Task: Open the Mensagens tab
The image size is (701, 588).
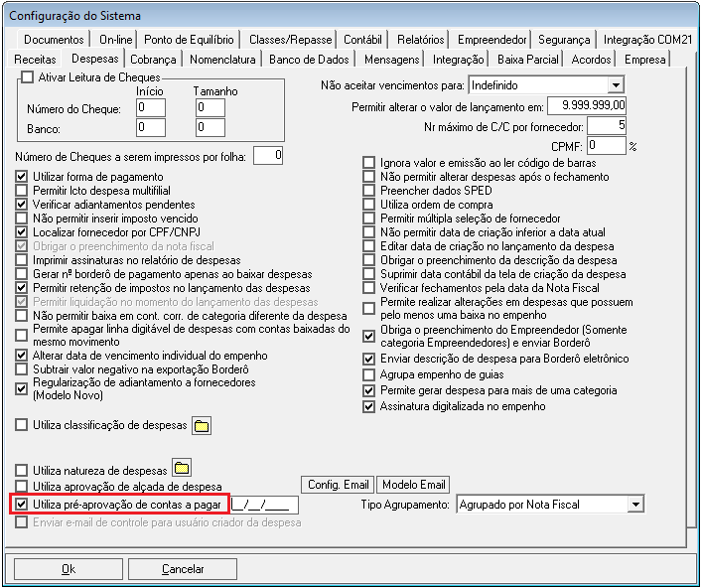Action: 391,60
